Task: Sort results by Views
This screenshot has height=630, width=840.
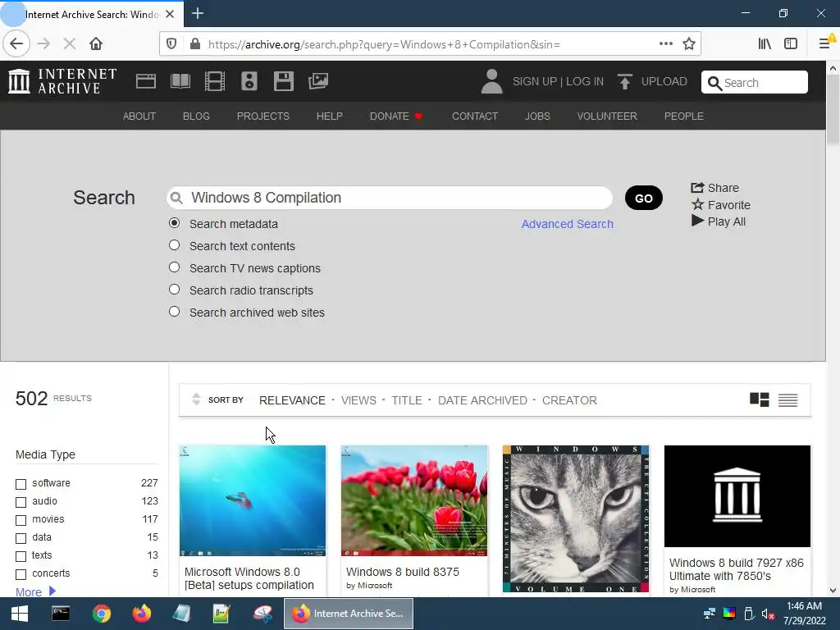Action: [358, 400]
